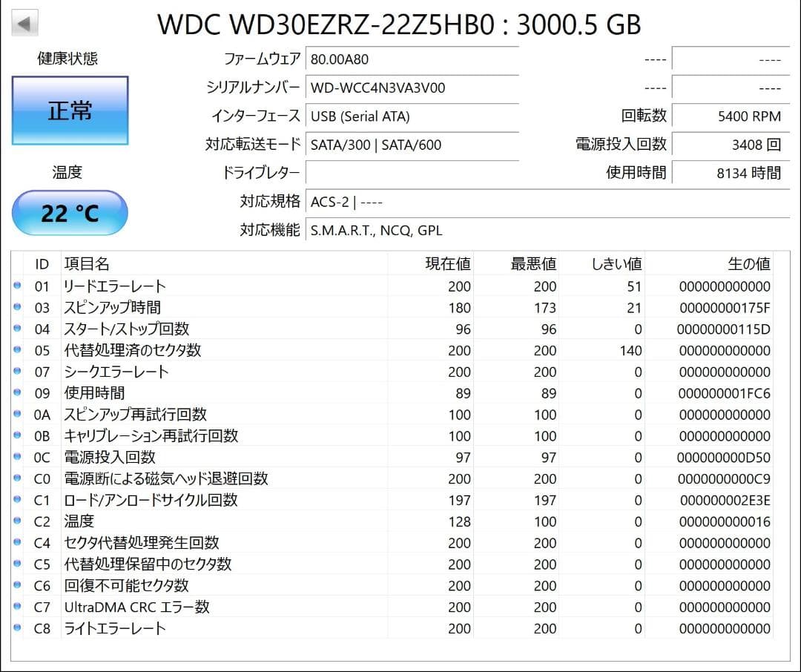This screenshot has height=672, width=801.
Task: Click status dot for 09 使用時間
Action: (17, 392)
